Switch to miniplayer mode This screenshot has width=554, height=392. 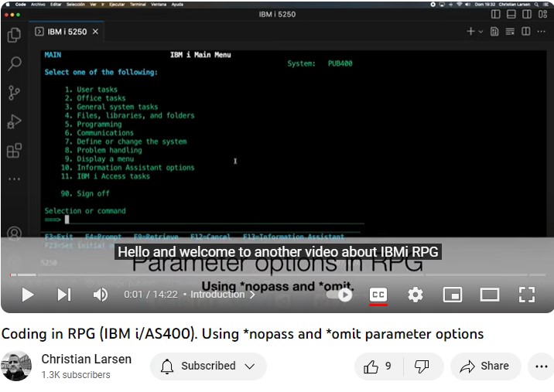tap(452, 295)
